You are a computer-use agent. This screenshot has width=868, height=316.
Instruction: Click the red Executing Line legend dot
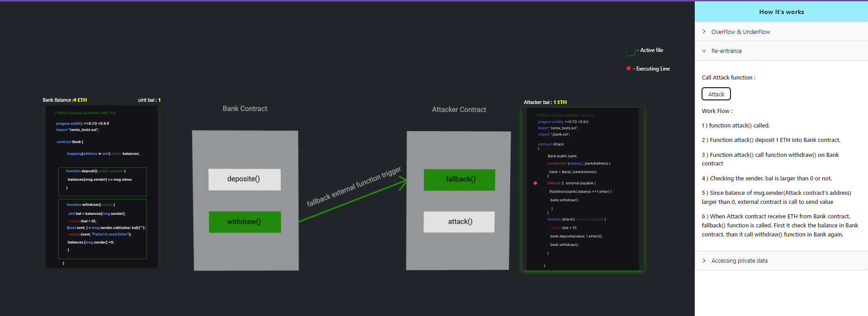pos(628,69)
